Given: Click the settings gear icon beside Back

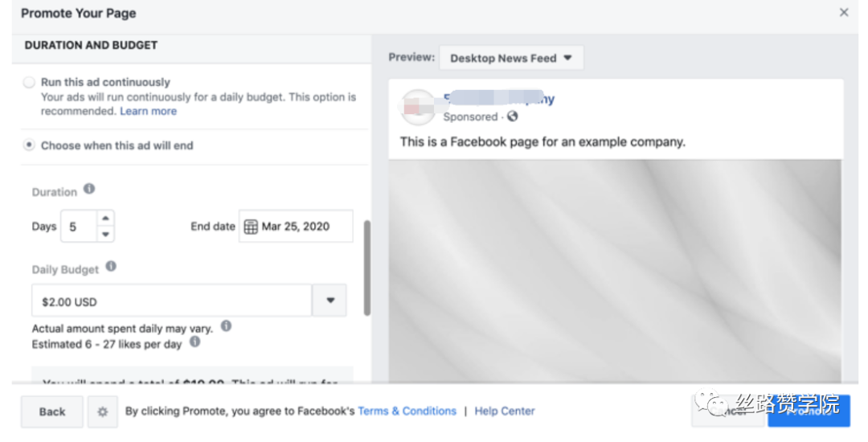Looking at the screenshot, I should pyautogui.click(x=102, y=411).
